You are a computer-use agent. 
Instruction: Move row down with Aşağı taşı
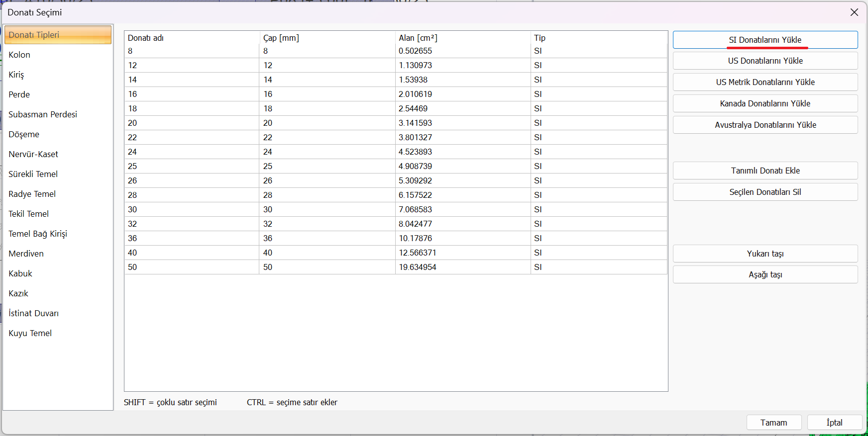(765, 274)
